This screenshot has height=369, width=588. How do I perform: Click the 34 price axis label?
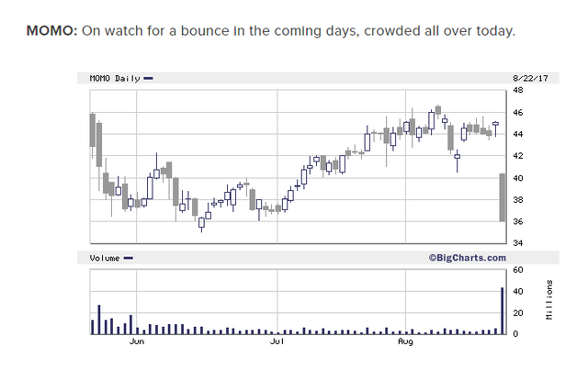[518, 243]
